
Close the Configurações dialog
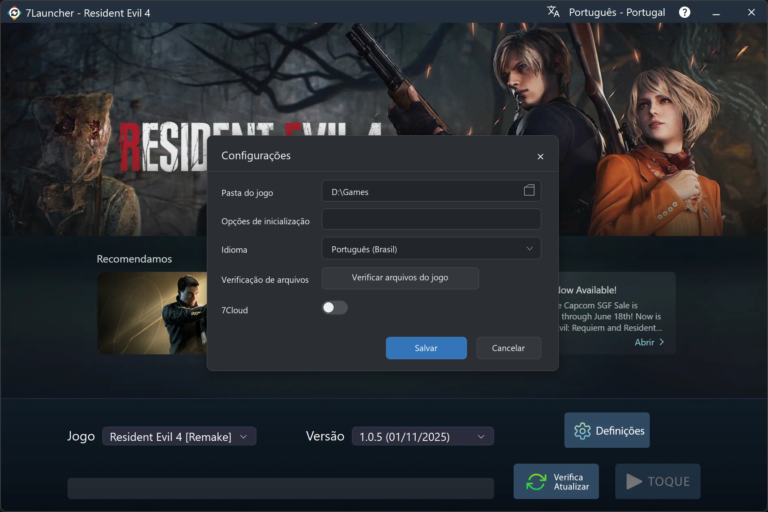[x=540, y=156]
